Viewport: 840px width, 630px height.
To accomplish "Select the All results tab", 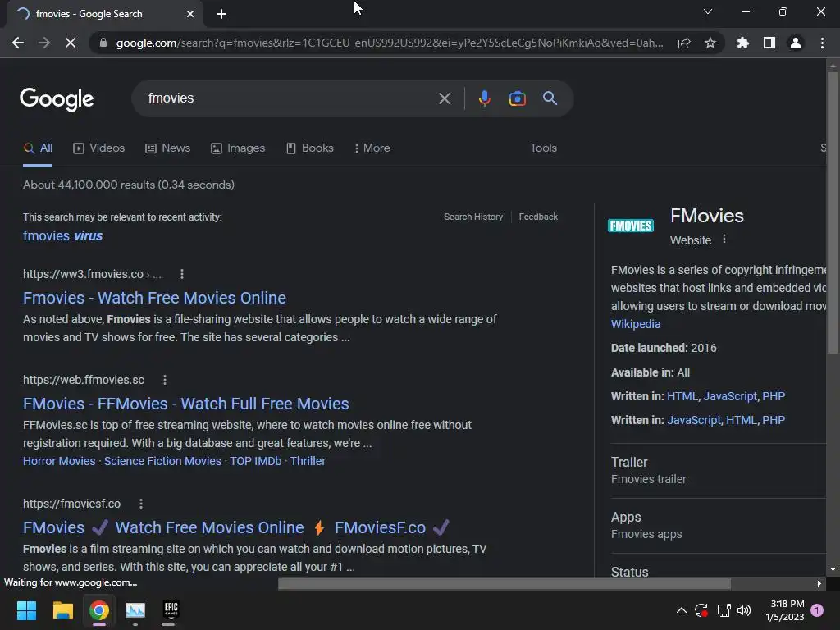I will tap(38, 148).
